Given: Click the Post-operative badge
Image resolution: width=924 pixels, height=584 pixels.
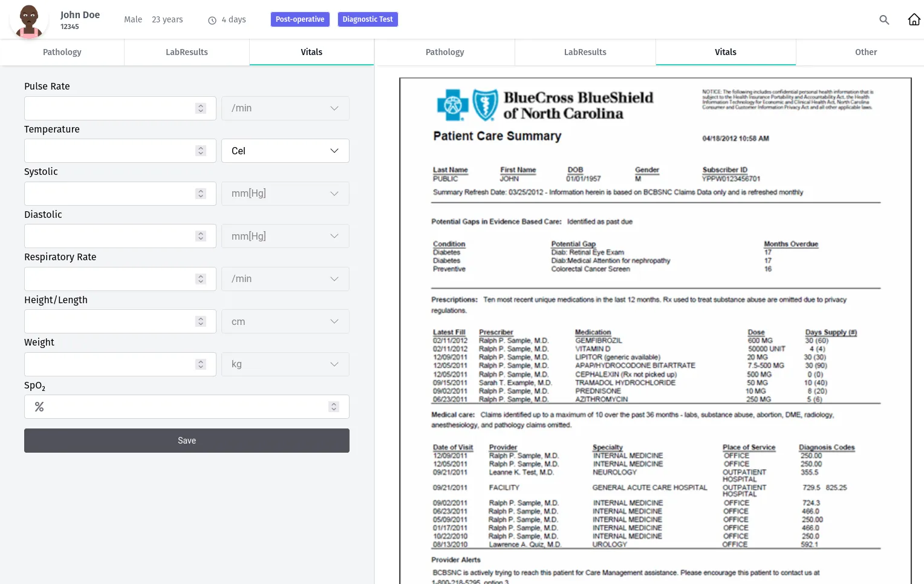Looking at the screenshot, I should coord(300,19).
